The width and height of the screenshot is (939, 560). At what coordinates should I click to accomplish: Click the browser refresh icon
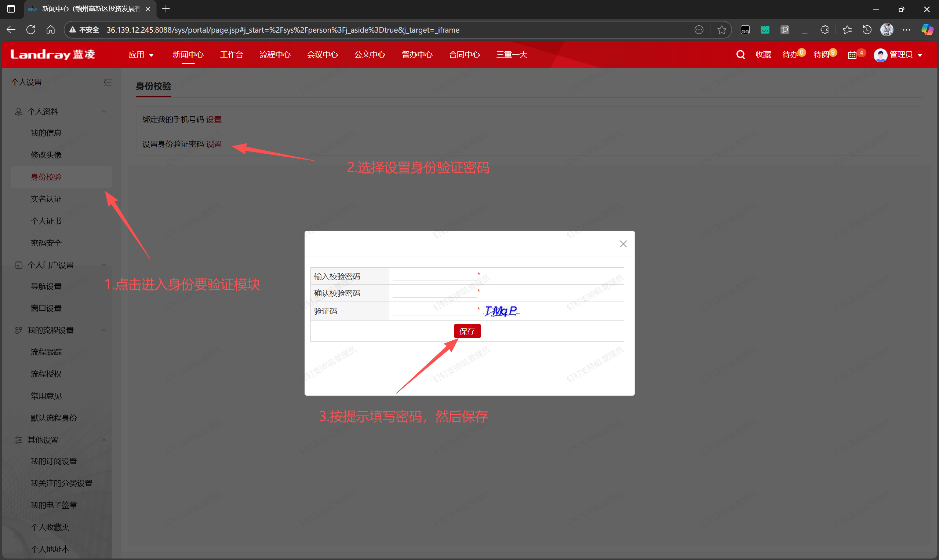tap(31, 30)
